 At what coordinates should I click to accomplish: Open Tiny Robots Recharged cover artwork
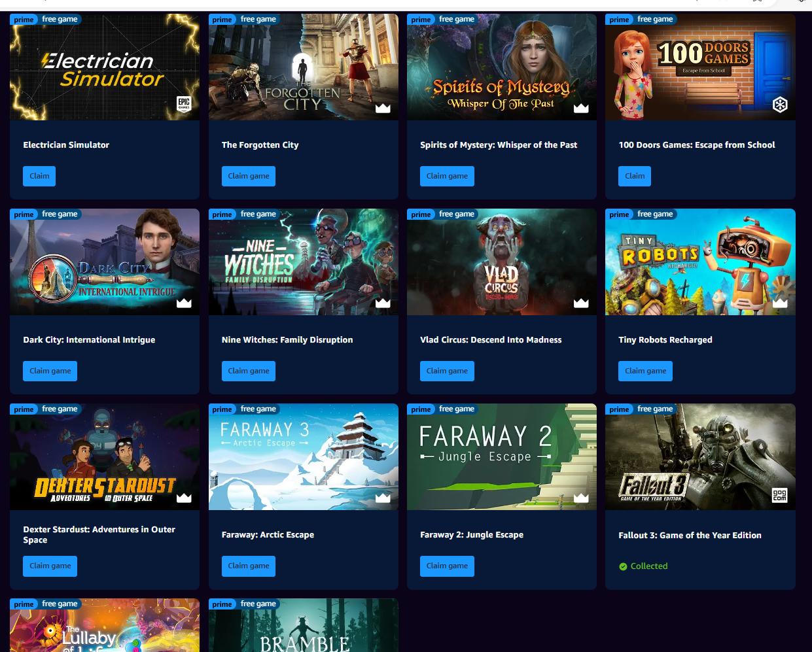point(700,262)
